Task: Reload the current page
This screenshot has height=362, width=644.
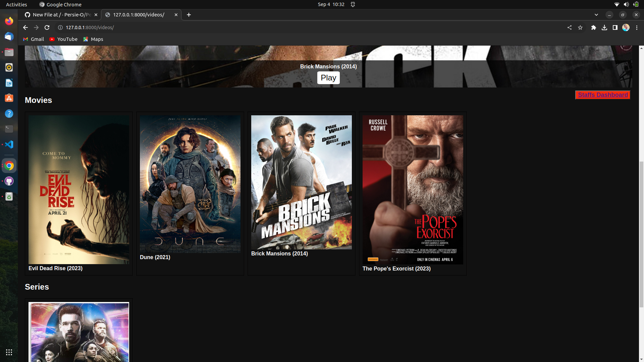Action: coord(47,27)
